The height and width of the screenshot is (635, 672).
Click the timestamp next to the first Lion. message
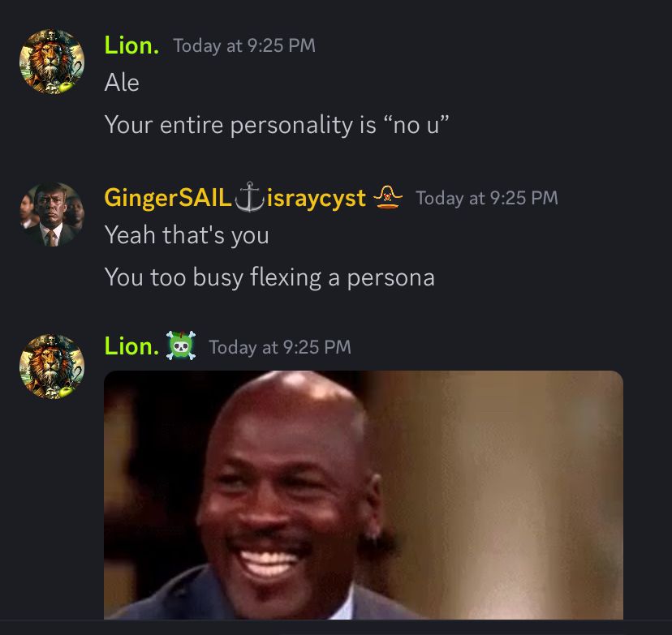click(x=244, y=45)
